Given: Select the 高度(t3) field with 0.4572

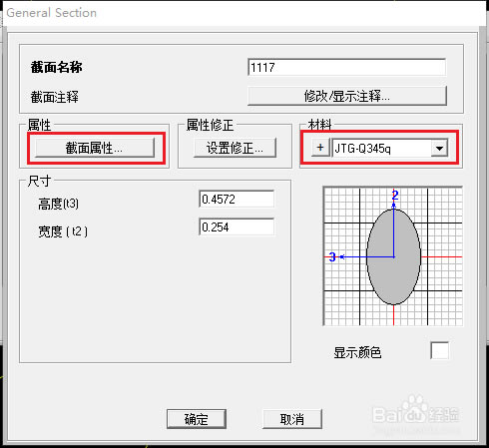Looking at the screenshot, I should point(237,200).
